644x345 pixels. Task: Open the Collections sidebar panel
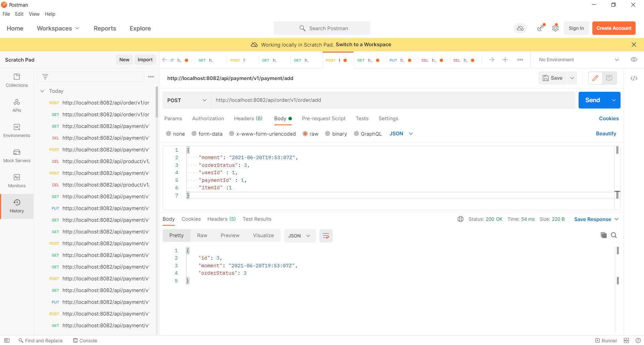[17, 81]
